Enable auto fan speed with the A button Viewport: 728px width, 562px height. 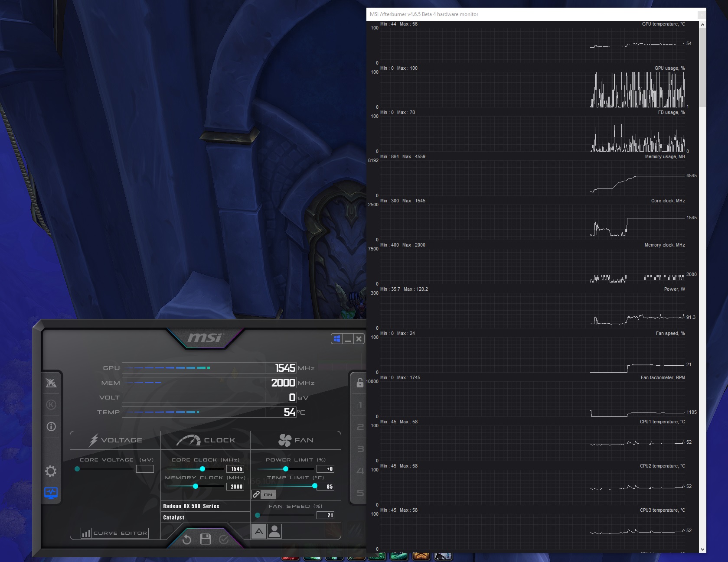point(259,531)
